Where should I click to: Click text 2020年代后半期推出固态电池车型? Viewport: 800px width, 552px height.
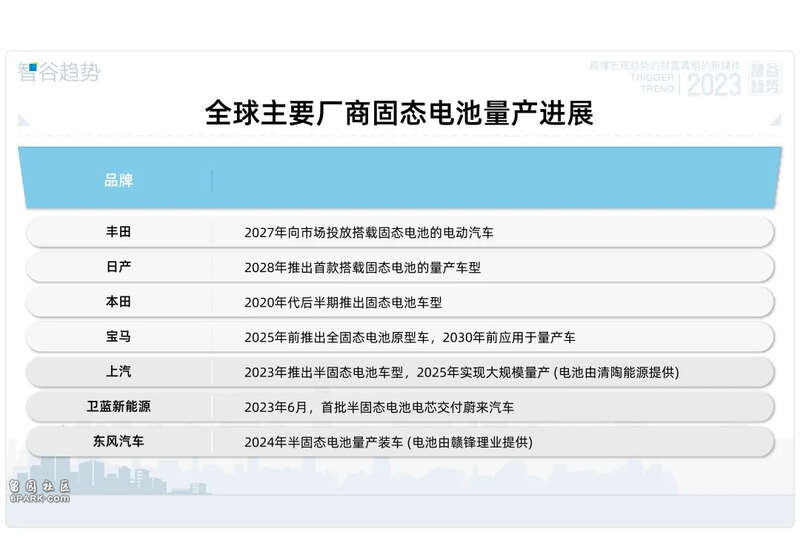(x=343, y=303)
